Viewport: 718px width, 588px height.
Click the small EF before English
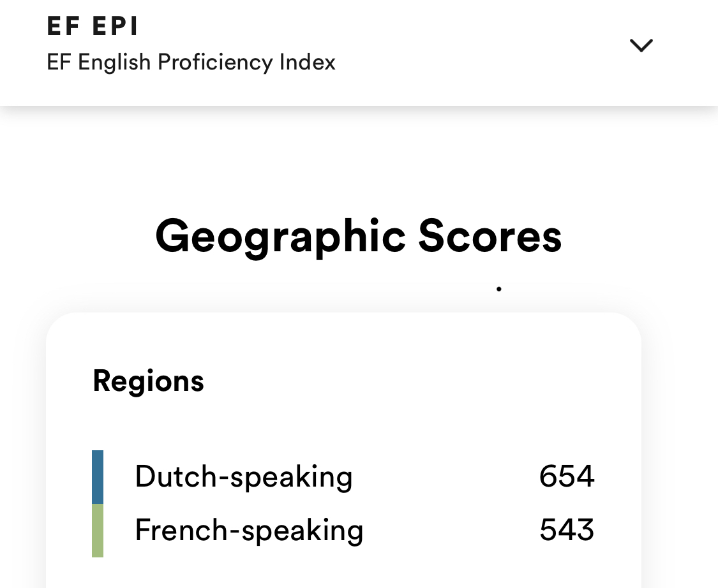coord(59,62)
